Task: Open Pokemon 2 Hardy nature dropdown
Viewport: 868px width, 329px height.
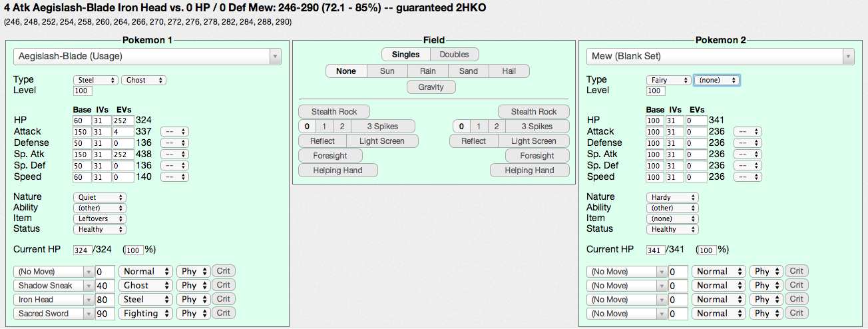Action: pyautogui.click(x=672, y=197)
